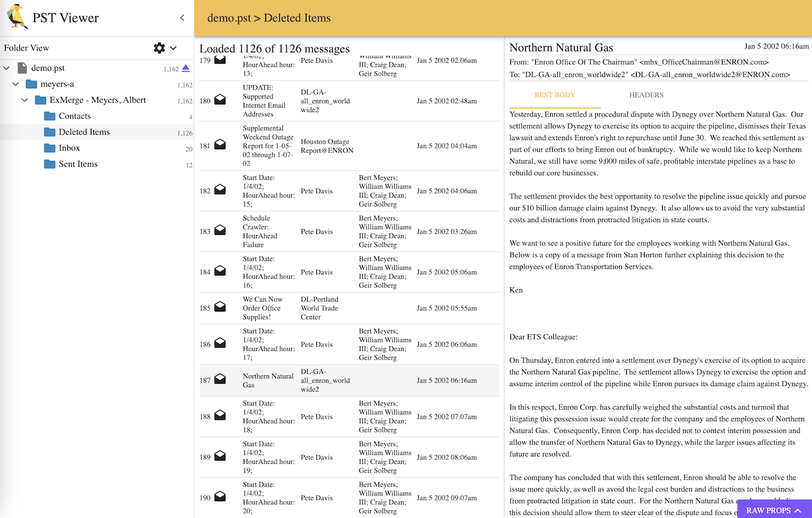Collapse the demo.pst tree node

[7, 68]
